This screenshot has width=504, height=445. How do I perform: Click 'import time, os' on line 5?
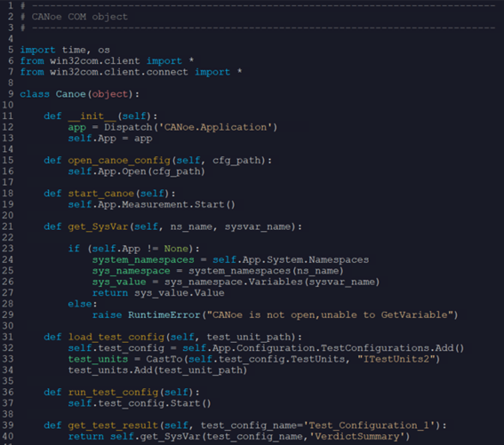point(65,50)
